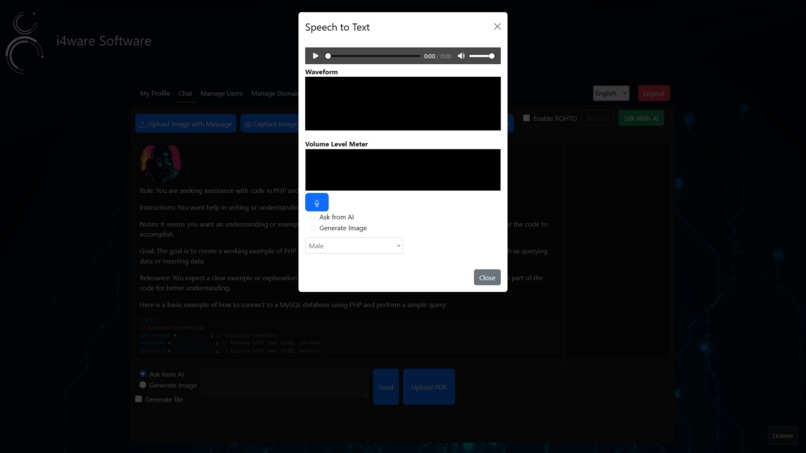Play the recorded audio in the player
This screenshot has height=453, width=806.
tap(315, 56)
